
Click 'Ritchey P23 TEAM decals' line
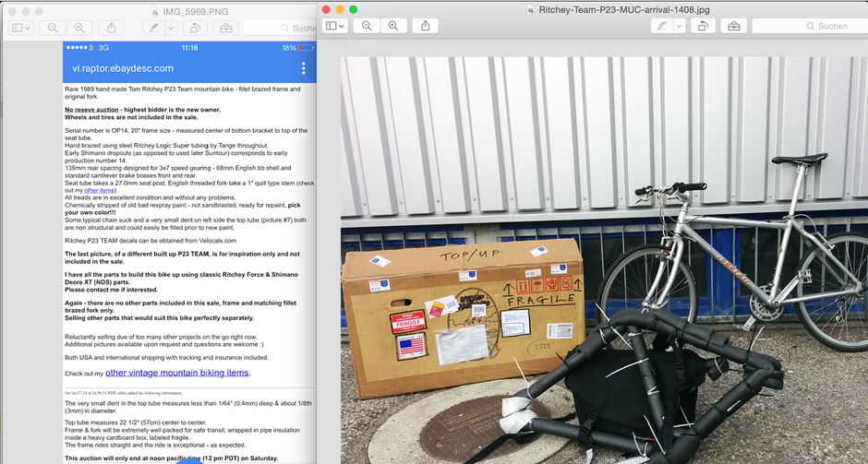(x=151, y=241)
